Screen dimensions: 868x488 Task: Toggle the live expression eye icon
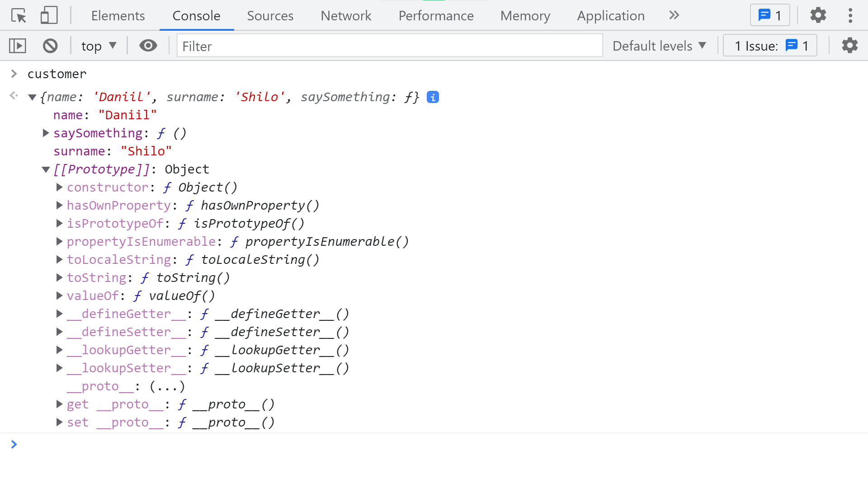(x=148, y=46)
